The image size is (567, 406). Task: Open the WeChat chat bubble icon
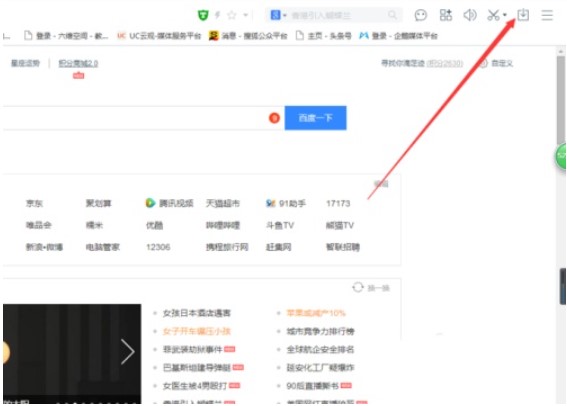pos(421,15)
